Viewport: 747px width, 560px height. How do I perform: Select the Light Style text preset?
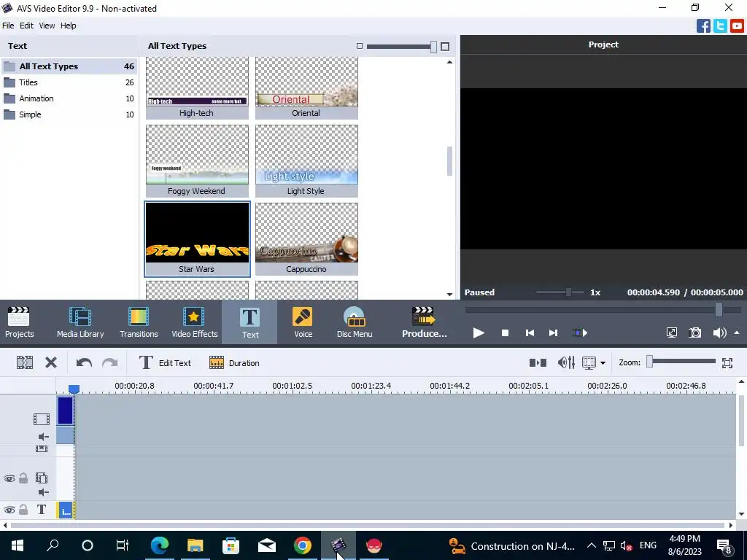coord(306,160)
